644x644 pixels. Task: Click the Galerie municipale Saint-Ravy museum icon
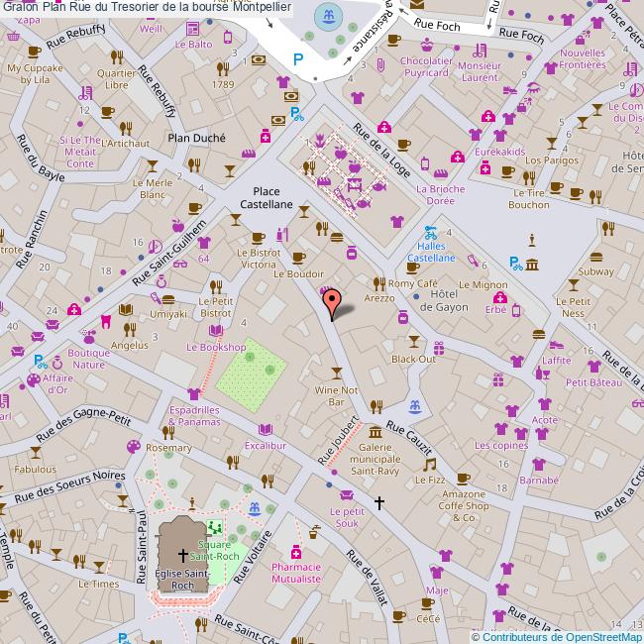pos(375,431)
